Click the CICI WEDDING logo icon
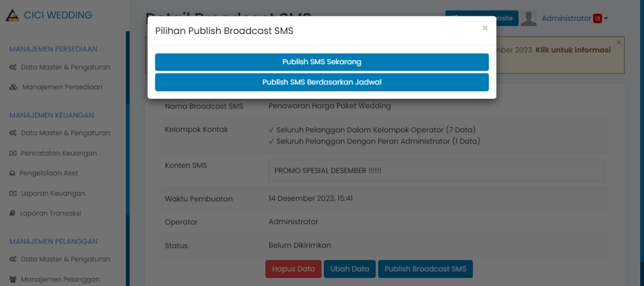Screen dimensions: 644x286 click(13, 15)
